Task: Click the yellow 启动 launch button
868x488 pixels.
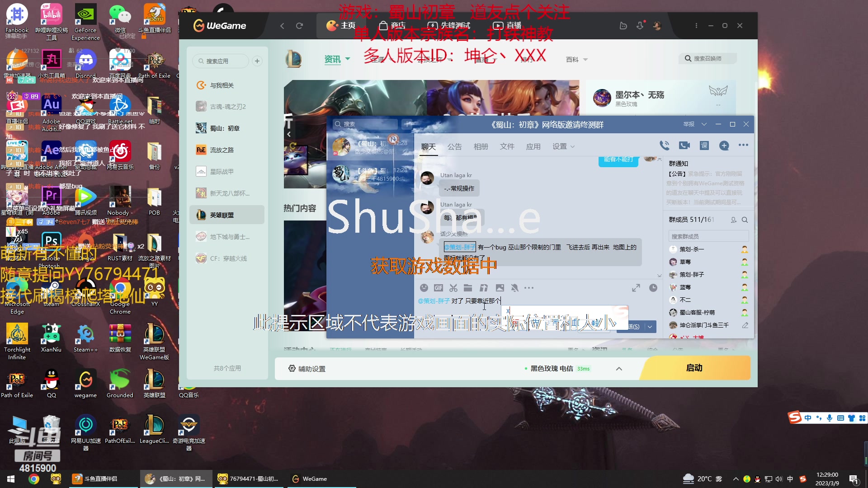Action: tap(695, 368)
